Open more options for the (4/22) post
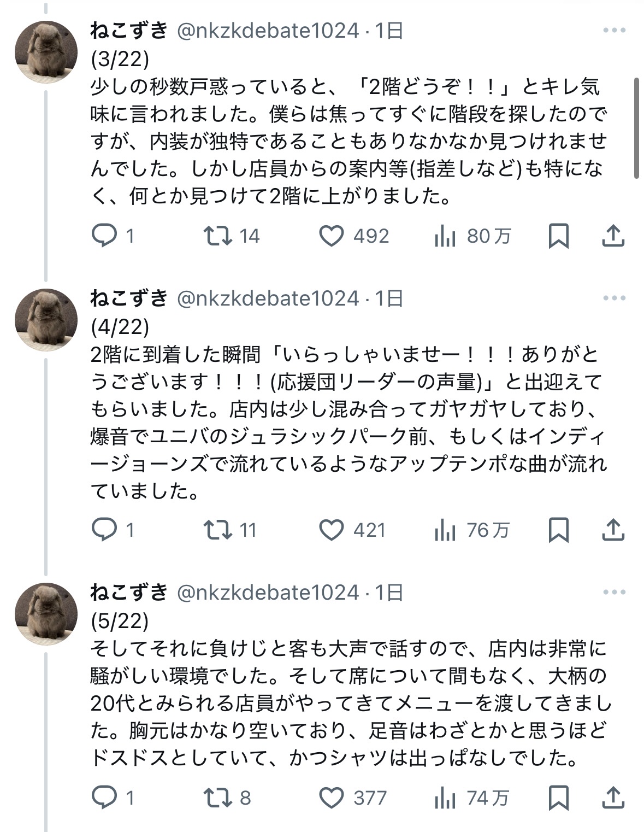 [615, 298]
